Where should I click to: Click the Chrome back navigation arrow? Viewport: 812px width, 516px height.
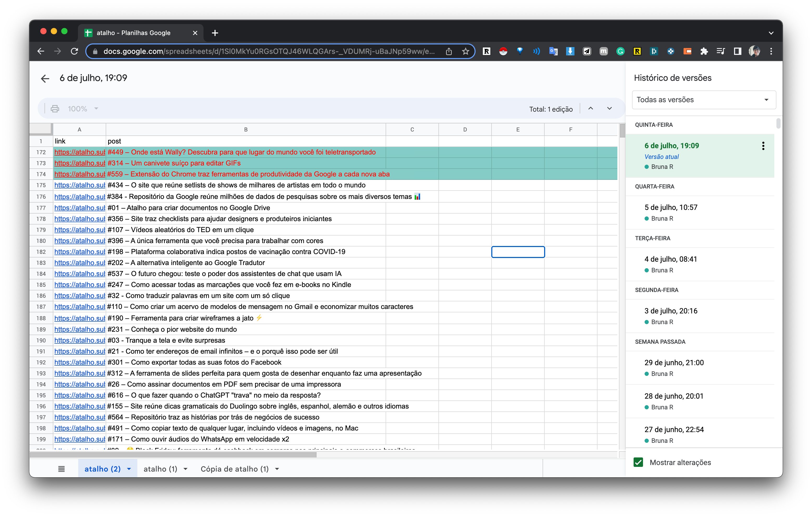41,51
